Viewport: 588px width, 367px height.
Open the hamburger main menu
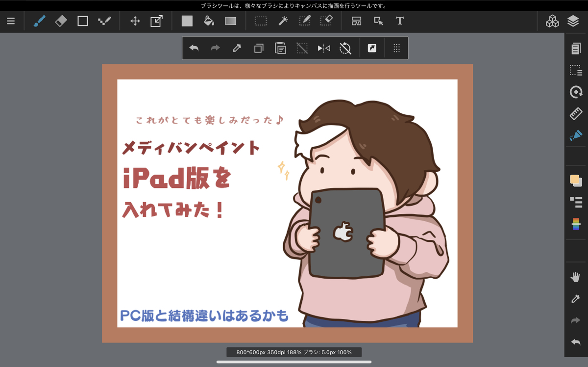tap(11, 22)
